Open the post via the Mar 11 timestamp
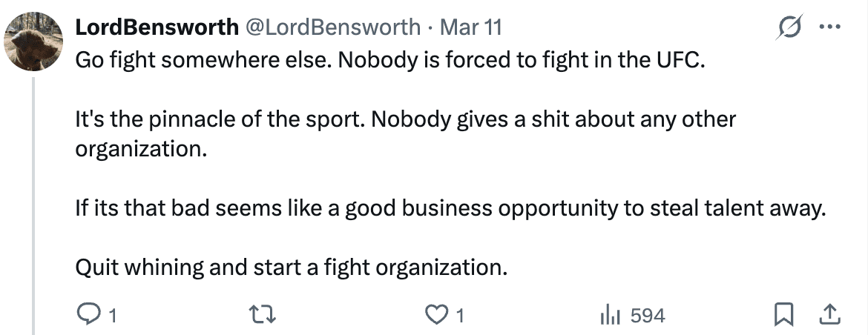 click(x=471, y=28)
